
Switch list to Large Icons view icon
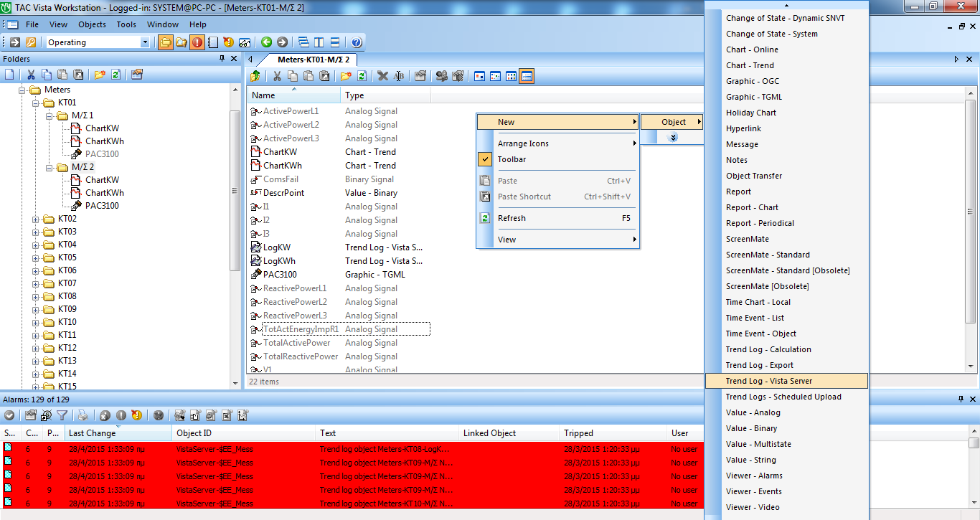click(x=479, y=76)
